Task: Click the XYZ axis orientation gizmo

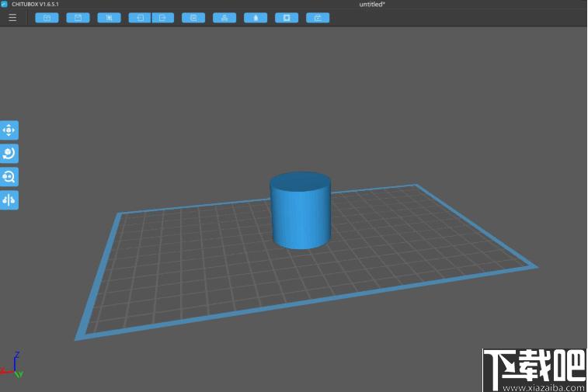Action: 12,365
